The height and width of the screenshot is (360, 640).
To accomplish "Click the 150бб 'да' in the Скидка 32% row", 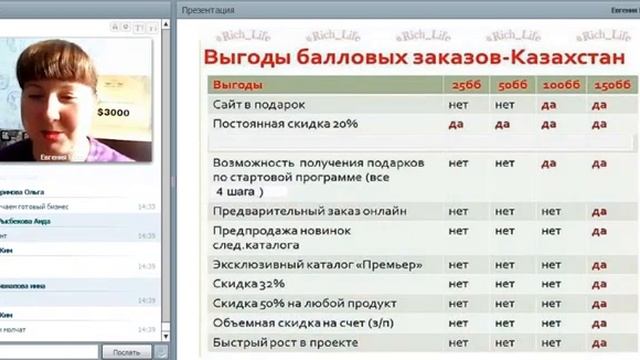I will pyautogui.click(x=599, y=284).
